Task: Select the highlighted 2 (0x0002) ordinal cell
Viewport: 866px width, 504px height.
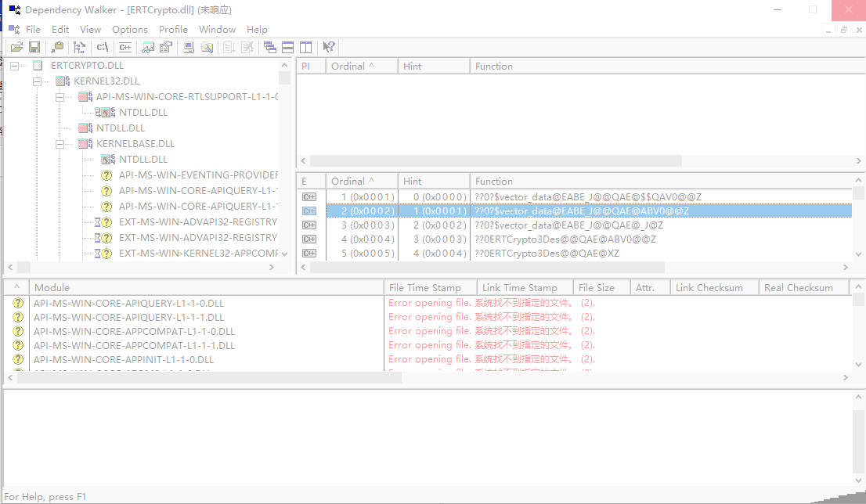Action: click(x=362, y=211)
